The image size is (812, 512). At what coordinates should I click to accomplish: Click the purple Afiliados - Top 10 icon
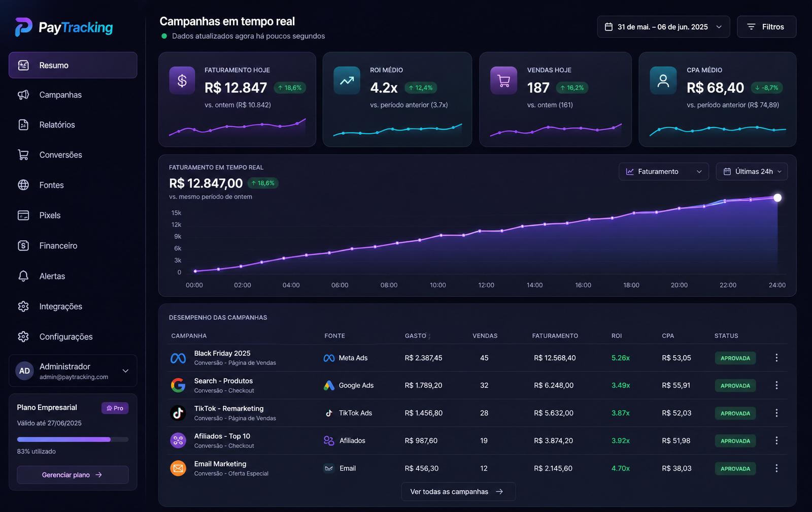click(178, 440)
